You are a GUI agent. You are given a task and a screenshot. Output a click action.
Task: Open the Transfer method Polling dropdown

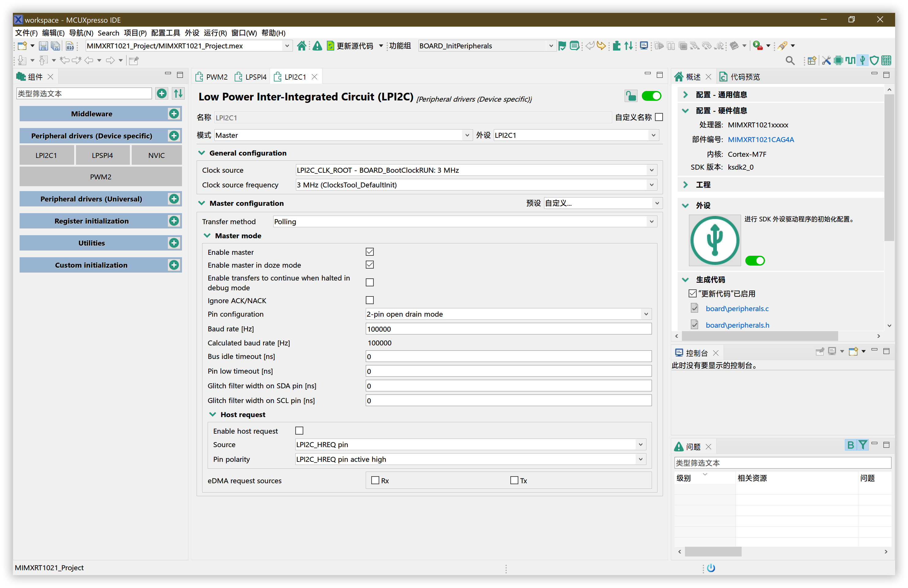point(465,221)
